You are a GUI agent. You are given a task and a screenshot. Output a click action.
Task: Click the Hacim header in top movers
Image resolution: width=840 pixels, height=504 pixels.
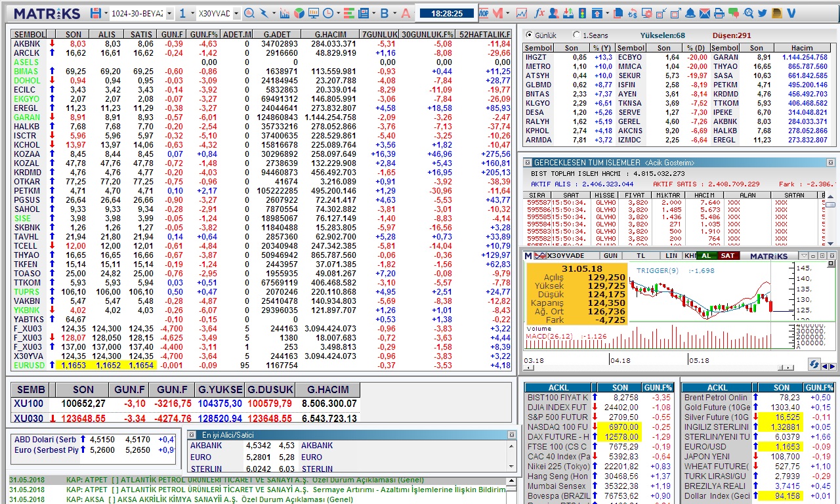point(802,48)
